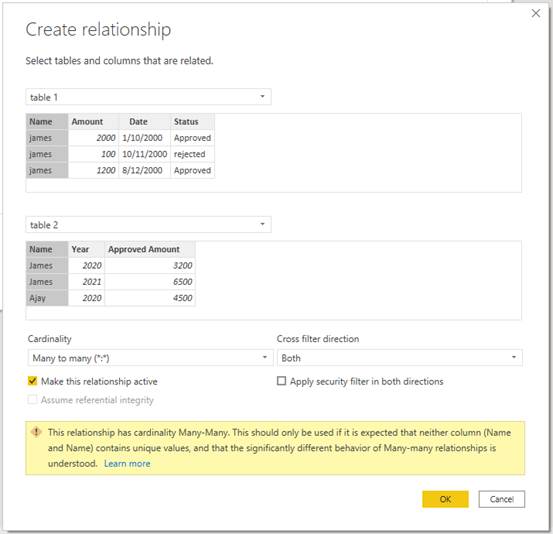This screenshot has height=534, width=553.
Task: Select the Year column header in table 2
Action: [86, 249]
